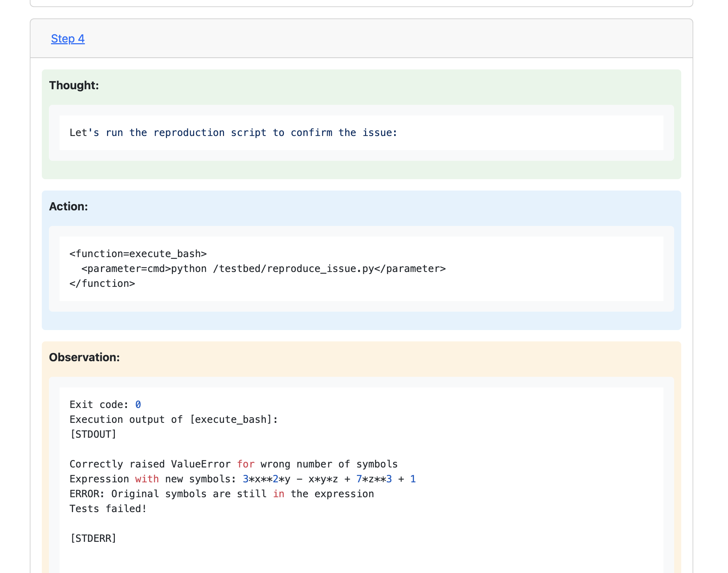Click the closing </function> tag line
The width and height of the screenshot is (728, 573).
(102, 284)
